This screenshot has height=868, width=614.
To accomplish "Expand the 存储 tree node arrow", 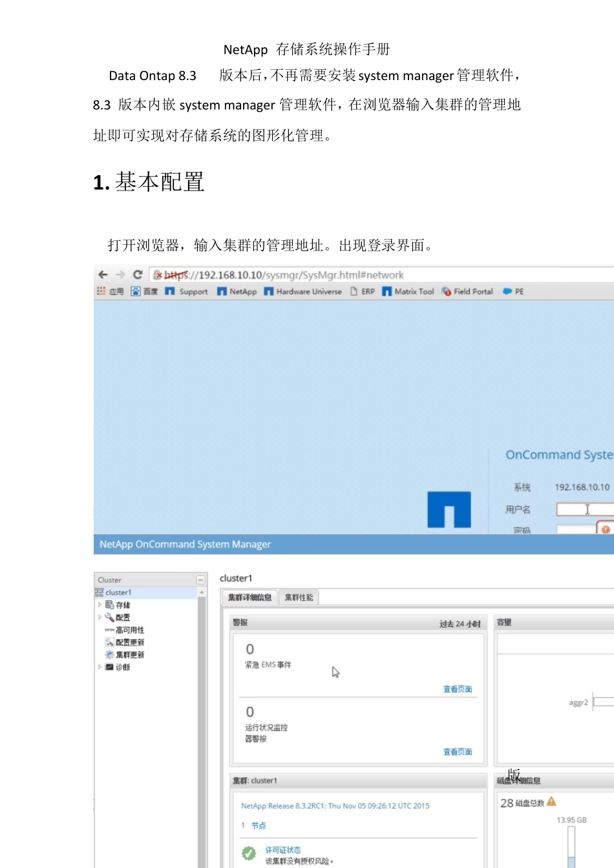I will [x=100, y=605].
